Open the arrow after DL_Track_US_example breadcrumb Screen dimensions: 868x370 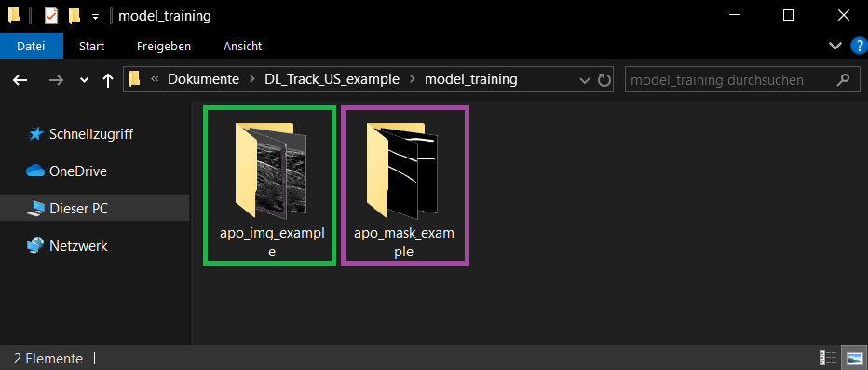[x=412, y=80]
